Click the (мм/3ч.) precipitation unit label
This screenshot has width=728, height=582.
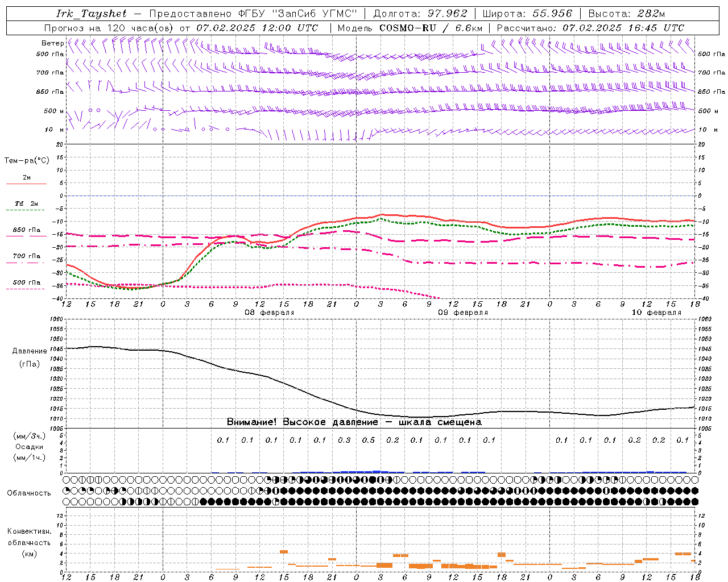29,436
